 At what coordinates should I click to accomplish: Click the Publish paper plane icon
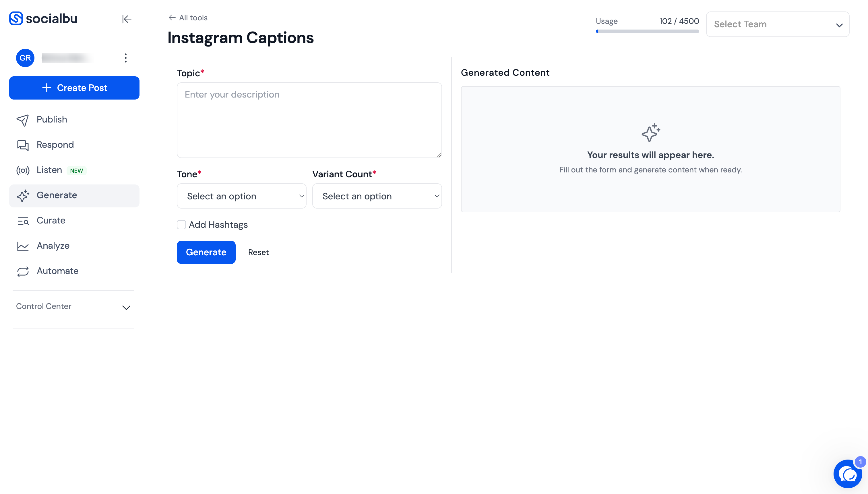click(x=23, y=120)
